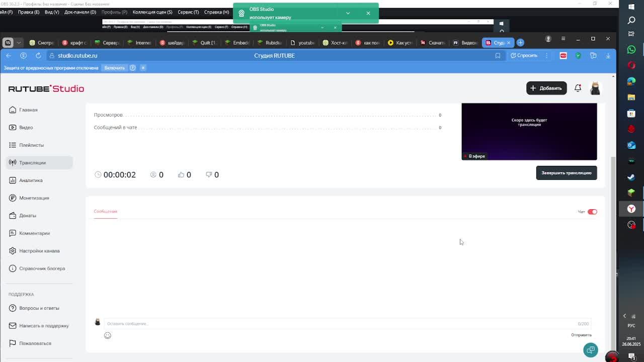Open WhatsApp from the taskbar
The image size is (644, 362).
[631, 49]
